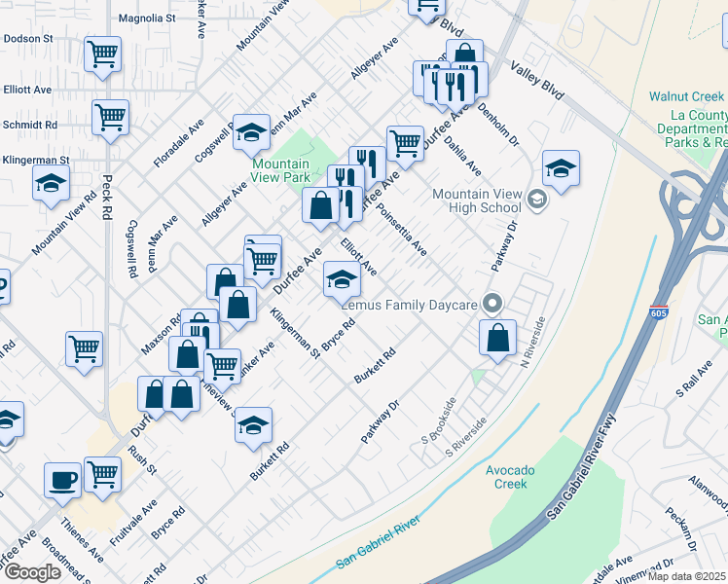Open the shopping bag marker just above Rush St

tap(182, 396)
